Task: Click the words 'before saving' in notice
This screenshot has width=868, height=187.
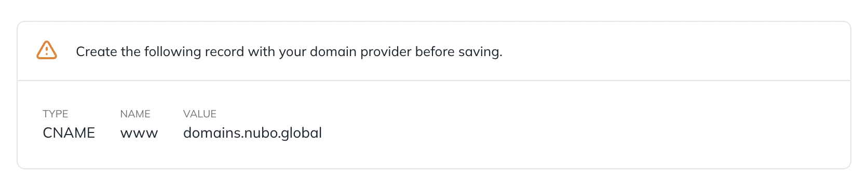Action: (x=458, y=52)
